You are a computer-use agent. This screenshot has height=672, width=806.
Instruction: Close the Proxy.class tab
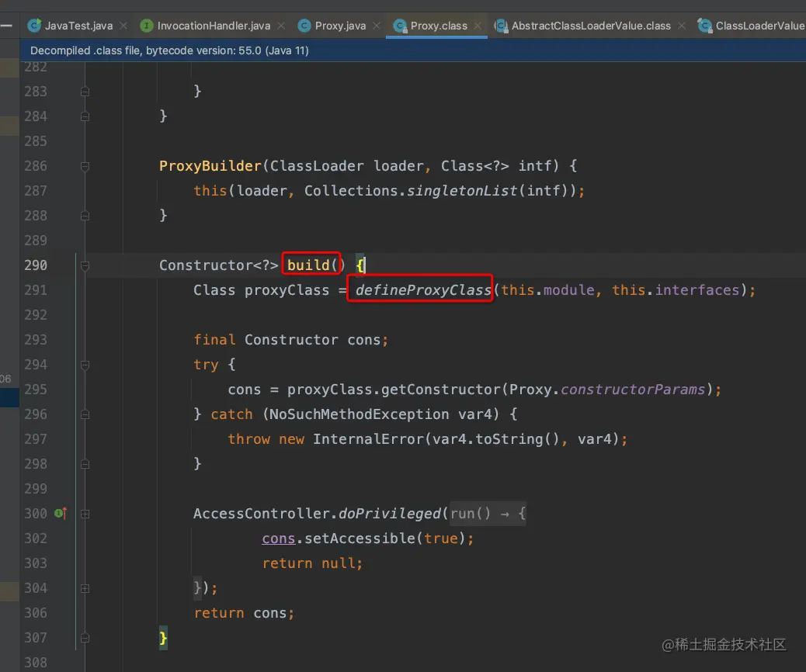pyautogui.click(x=478, y=26)
